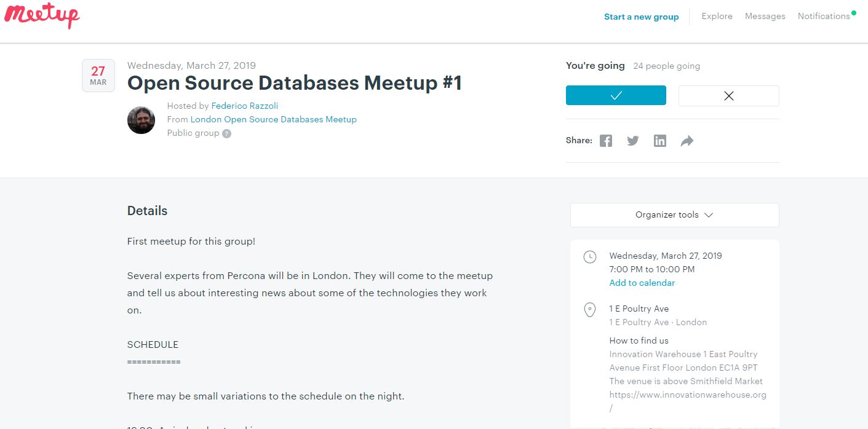Open Federico Razzoli's host avatar photo
Screen dimensions: 868x429
coord(141,120)
